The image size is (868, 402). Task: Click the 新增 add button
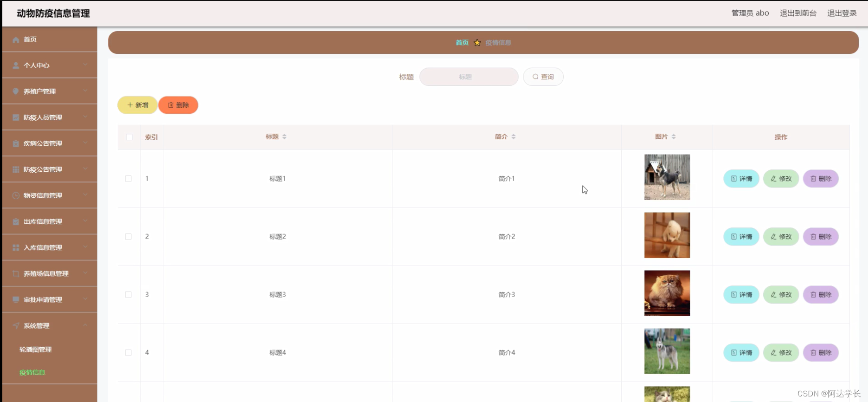tap(137, 105)
